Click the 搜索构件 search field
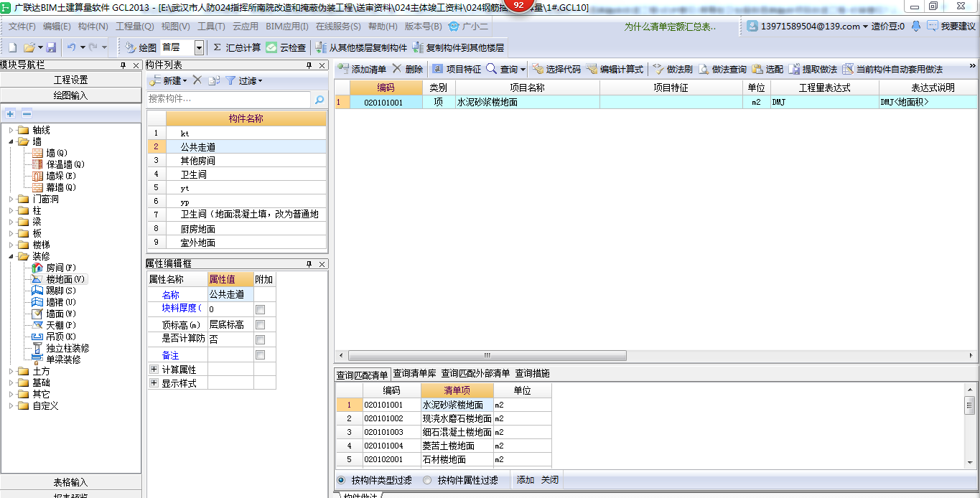The width and height of the screenshot is (980, 498). (x=228, y=99)
